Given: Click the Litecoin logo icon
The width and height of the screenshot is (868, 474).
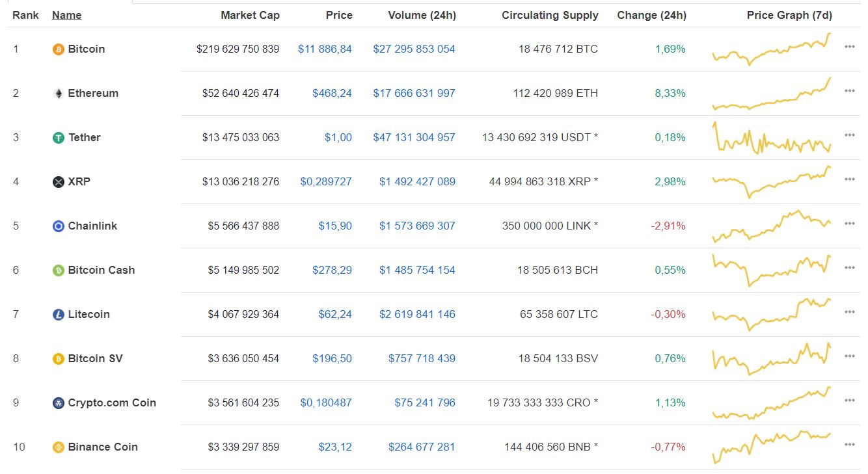Looking at the screenshot, I should click(58, 315).
